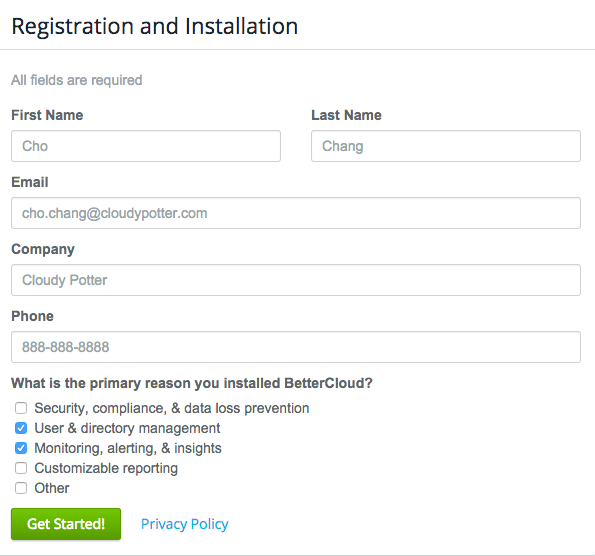Uncheck User & directory management checkbox
Screen dimensions: 595x556
pos(21,428)
